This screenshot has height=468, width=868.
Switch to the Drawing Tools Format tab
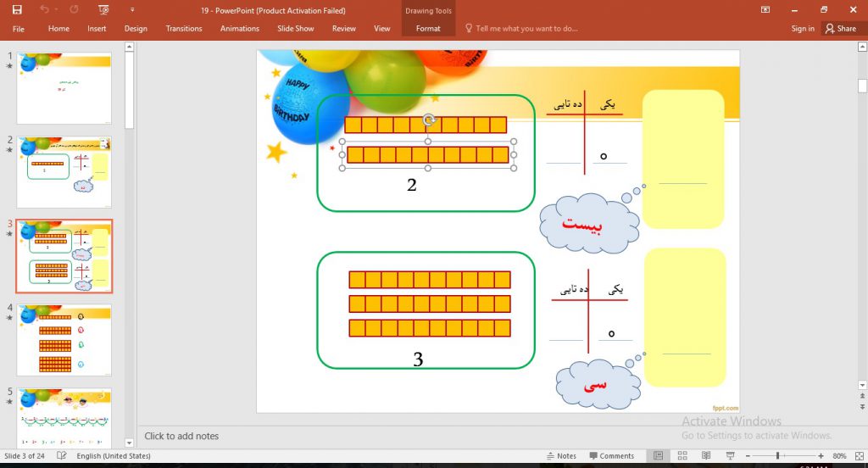click(428, 28)
